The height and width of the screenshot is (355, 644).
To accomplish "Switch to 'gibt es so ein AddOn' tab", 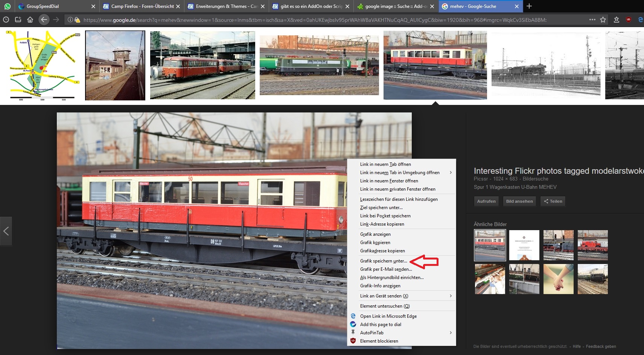I will point(311,6).
